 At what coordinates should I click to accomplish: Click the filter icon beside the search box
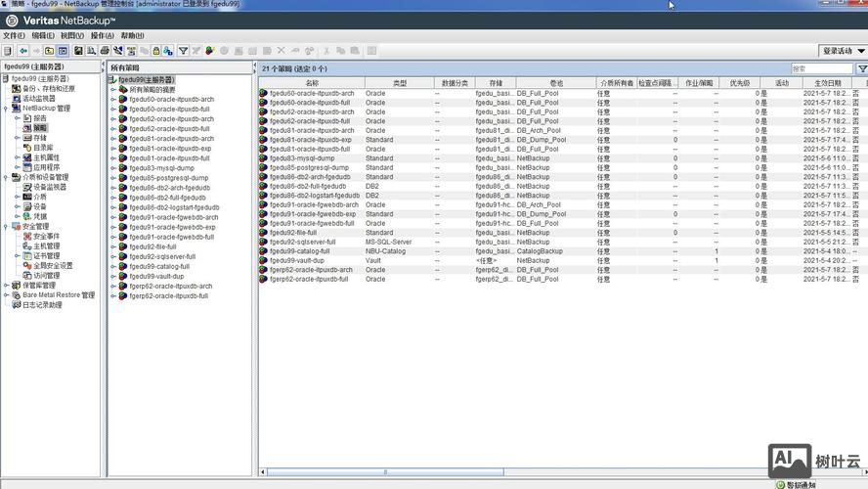(861, 68)
